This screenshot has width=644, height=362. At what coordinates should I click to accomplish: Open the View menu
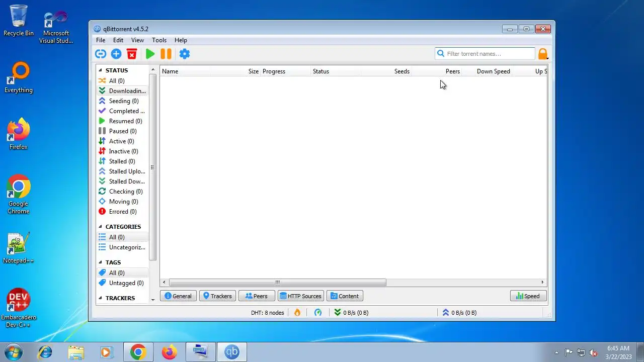pyautogui.click(x=137, y=40)
